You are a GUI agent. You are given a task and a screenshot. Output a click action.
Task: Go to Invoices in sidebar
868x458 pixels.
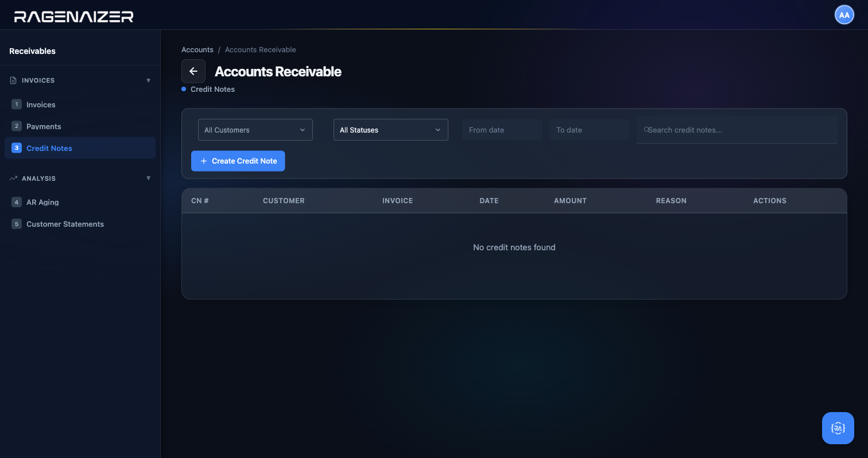(80, 104)
